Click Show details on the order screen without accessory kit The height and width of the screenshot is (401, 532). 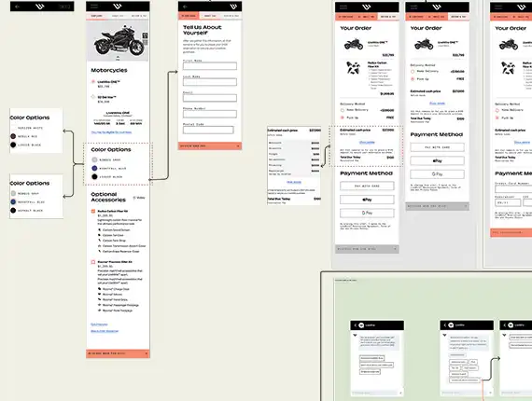pyautogui.click(x=437, y=104)
